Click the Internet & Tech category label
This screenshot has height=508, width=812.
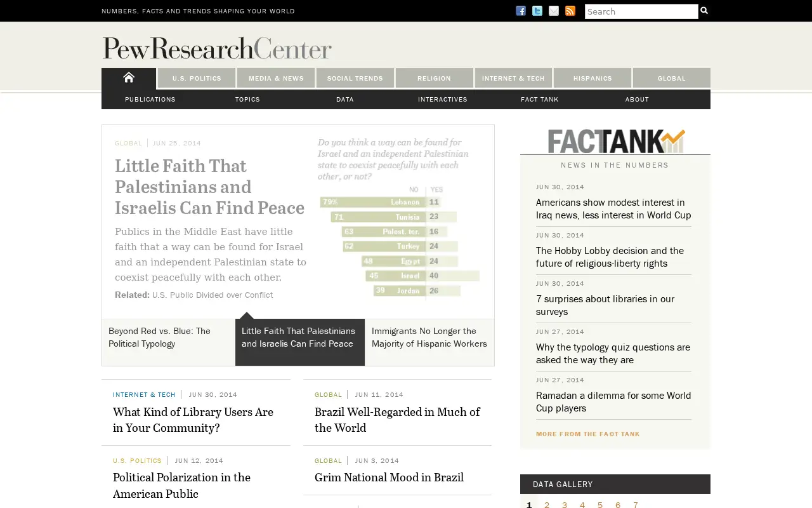tap(144, 395)
